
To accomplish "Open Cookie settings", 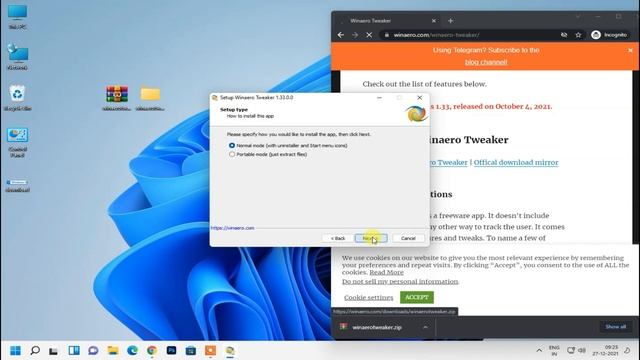I will coord(369,298).
